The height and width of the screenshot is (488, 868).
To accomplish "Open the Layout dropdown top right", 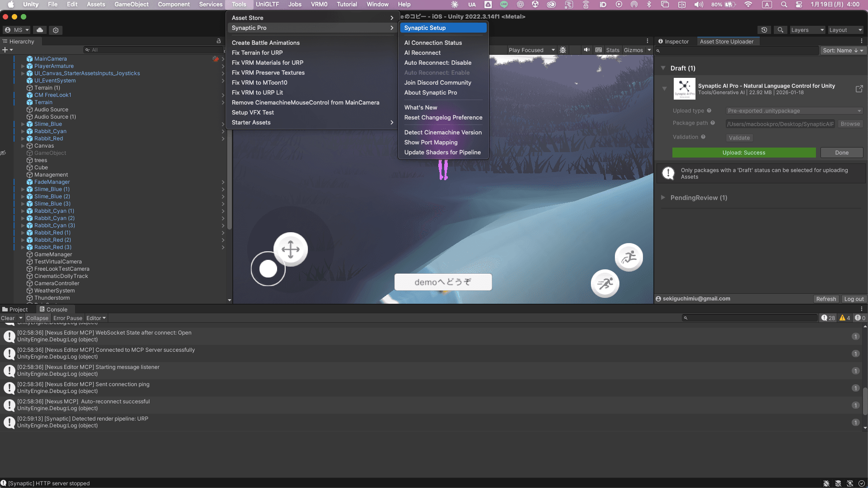I will tap(846, 30).
